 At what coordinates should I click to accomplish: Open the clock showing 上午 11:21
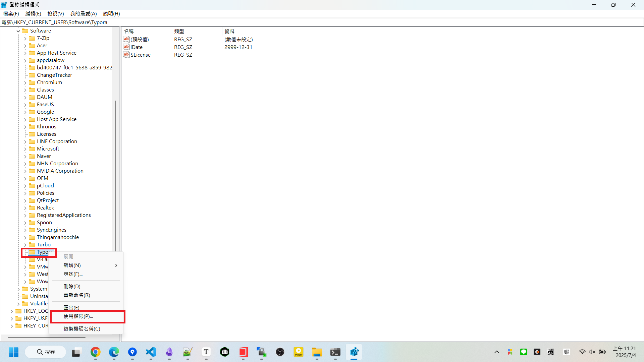tap(625, 352)
